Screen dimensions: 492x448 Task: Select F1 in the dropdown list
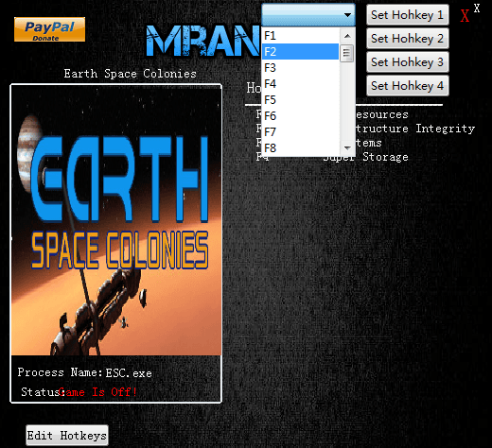click(300, 35)
